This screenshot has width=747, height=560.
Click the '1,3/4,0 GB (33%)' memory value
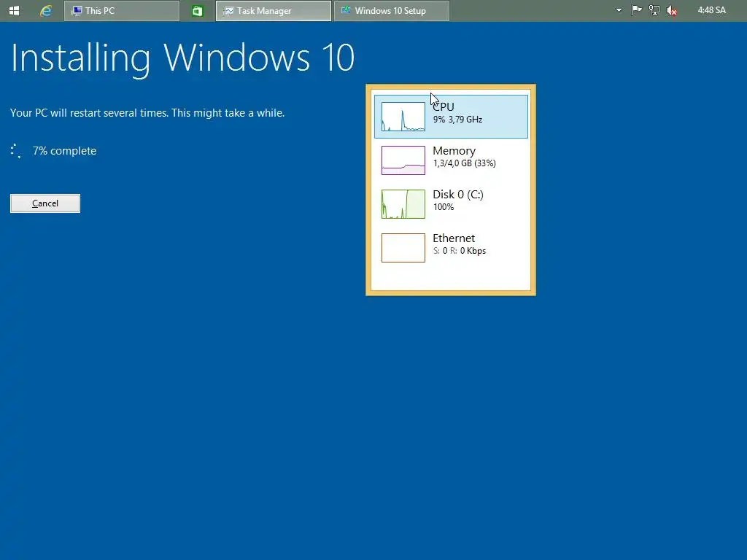pos(465,163)
